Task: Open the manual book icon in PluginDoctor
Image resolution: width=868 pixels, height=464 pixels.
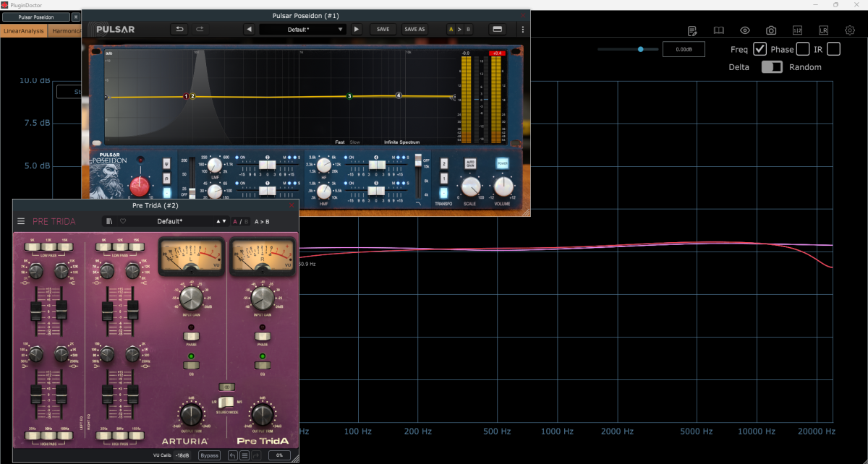Action: [x=719, y=30]
